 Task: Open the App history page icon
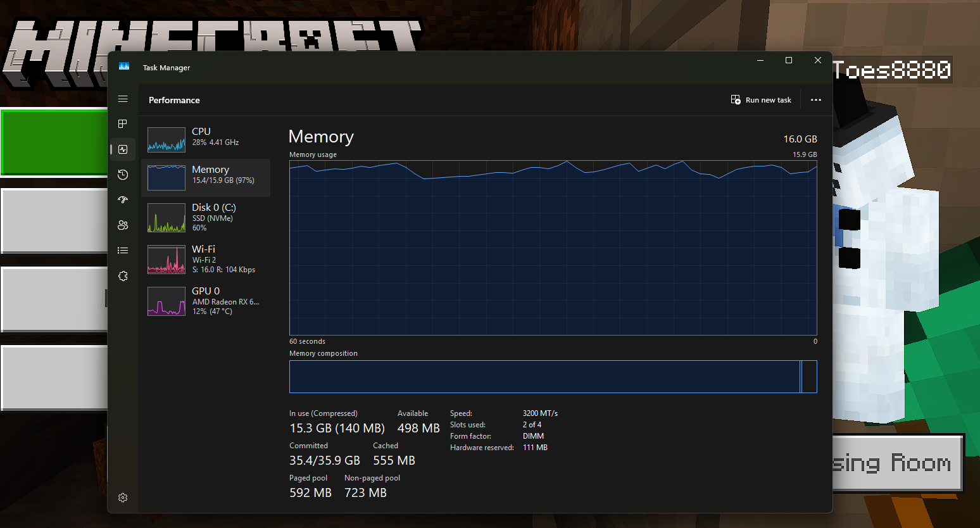tap(123, 175)
